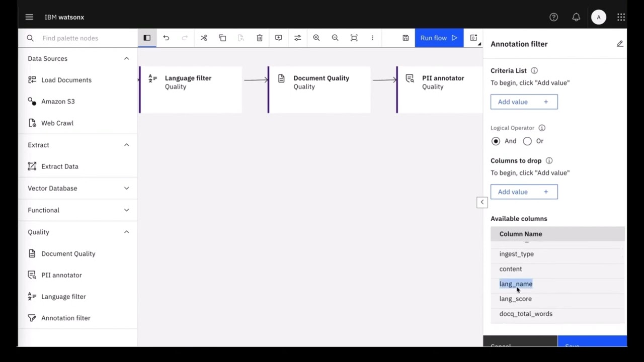644x362 pixels.
Task: Select PII annotator in the palette
Action: 77,275
